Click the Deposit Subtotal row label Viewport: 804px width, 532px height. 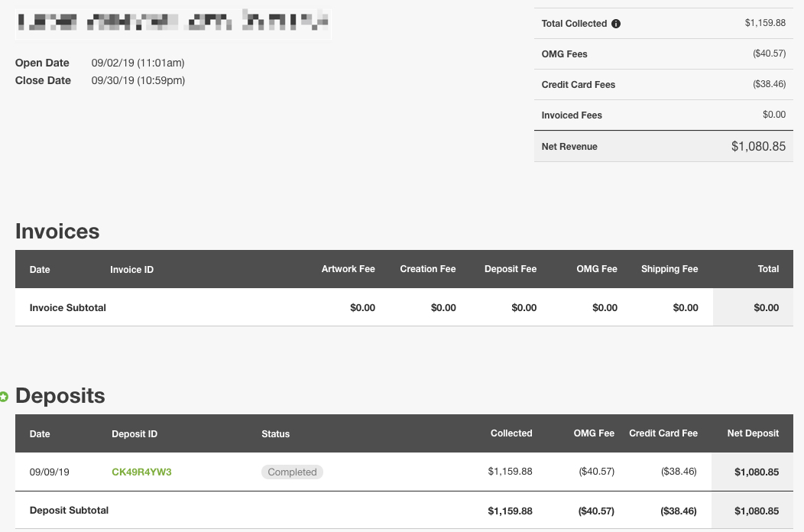point(70,511)
